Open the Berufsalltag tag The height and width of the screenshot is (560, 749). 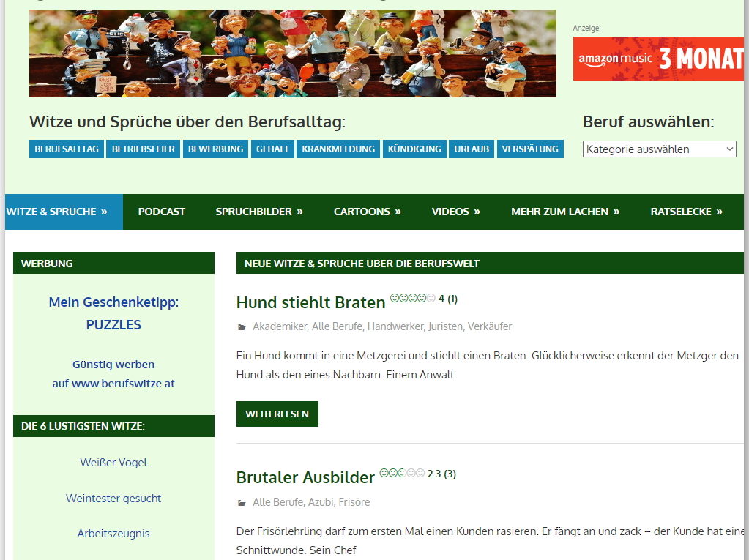point(67,149)
